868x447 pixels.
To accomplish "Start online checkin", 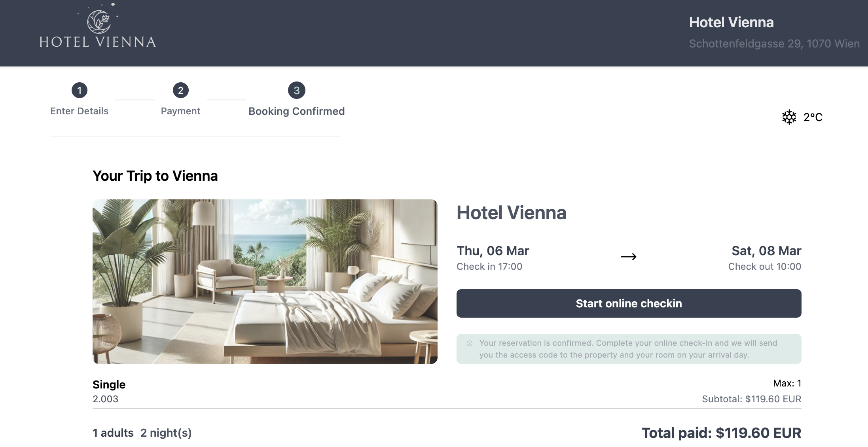I will coord(629,303).
